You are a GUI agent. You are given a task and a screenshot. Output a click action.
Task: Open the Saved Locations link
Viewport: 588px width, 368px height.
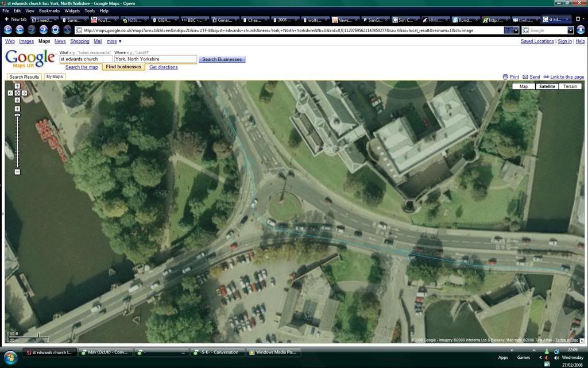(x=537, y=41)
